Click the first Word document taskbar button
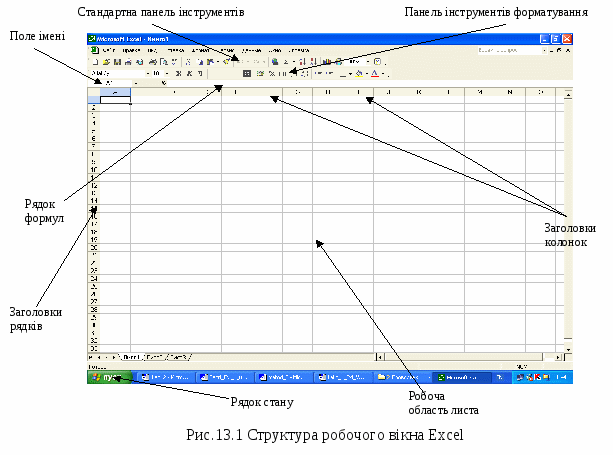The image size is (613, 455). coord(165,377)
